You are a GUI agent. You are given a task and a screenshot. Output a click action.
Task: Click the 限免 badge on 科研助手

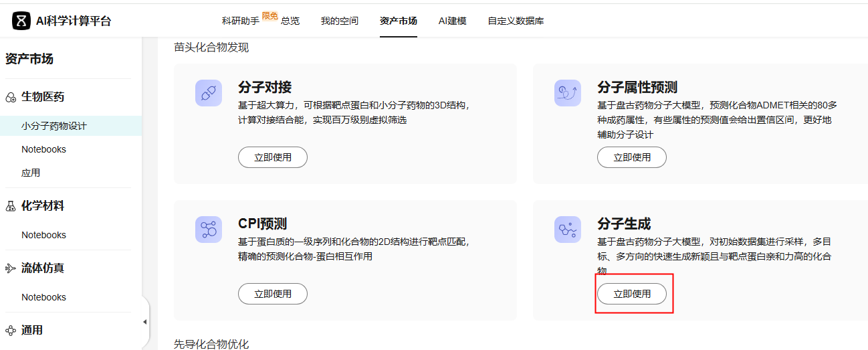coord(270,15)
